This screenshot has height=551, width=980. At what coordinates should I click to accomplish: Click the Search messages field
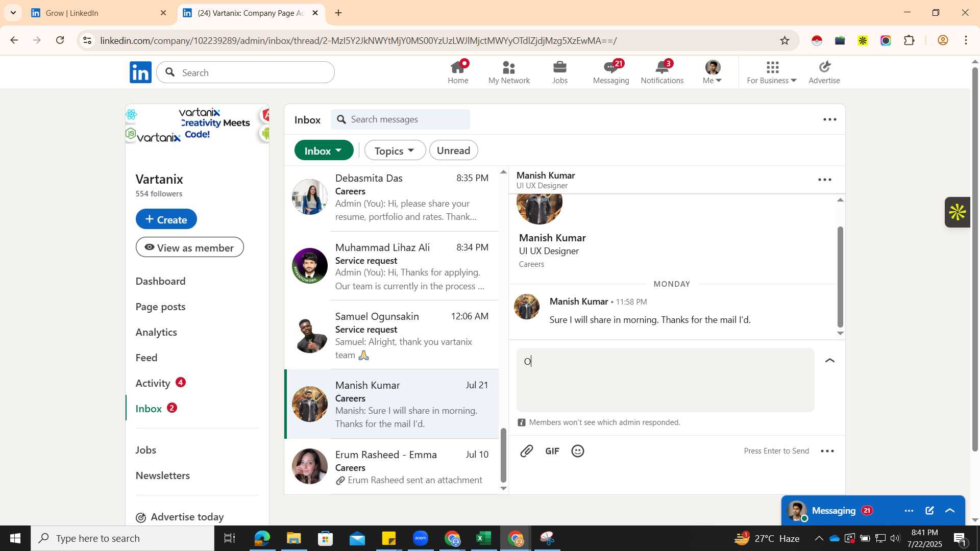401,119
